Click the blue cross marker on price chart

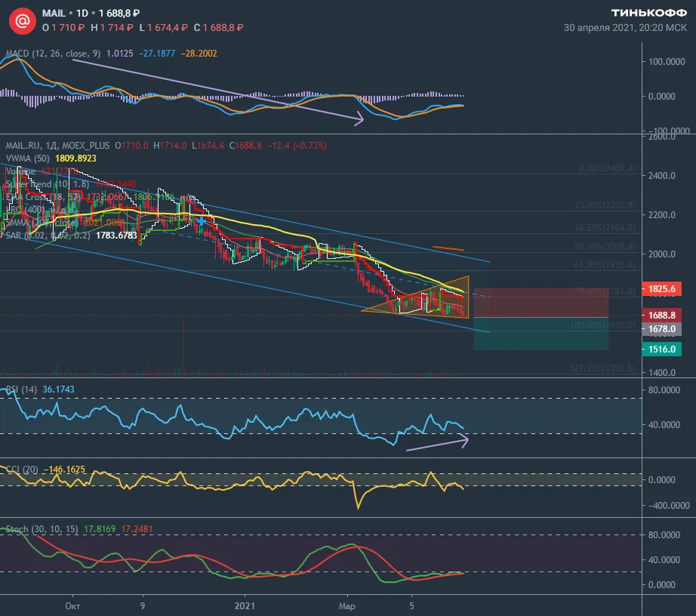201,220
